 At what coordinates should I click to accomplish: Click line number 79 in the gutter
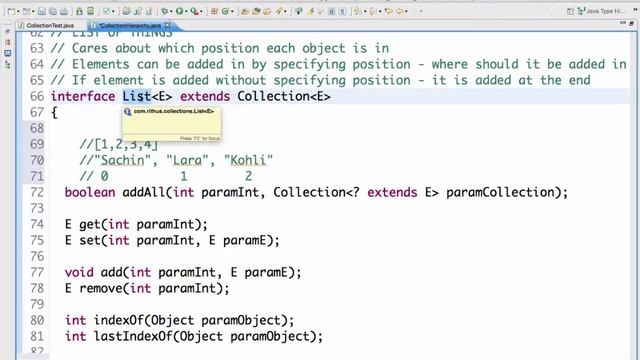tap(37, 304)
